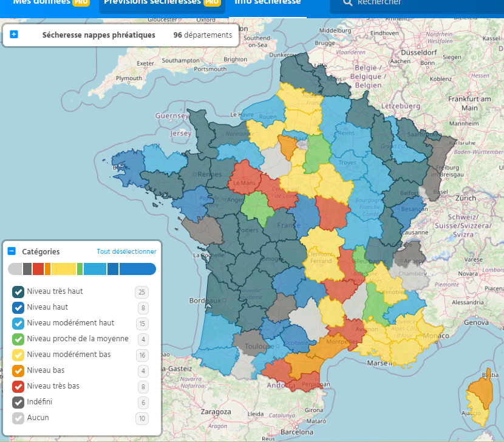
Task: Click the dark gray segment of category bar
Action: (x=27, y=269)
